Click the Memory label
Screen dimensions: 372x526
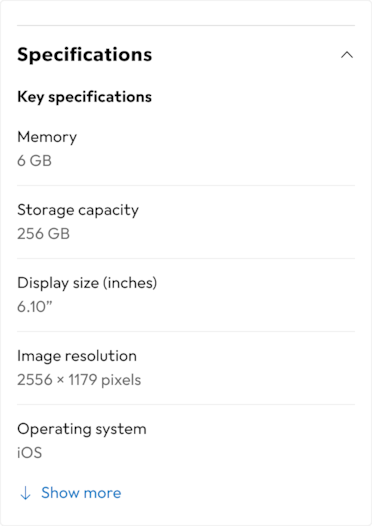pyautogui.click(x=47, y=137)
